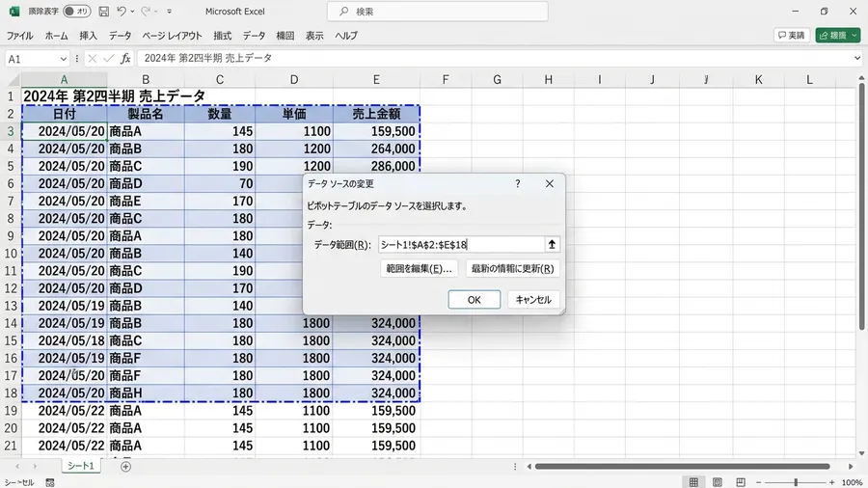Click the データ範囲 input field
The width and height of the screenshot is (868, 488).
[462, 245]
